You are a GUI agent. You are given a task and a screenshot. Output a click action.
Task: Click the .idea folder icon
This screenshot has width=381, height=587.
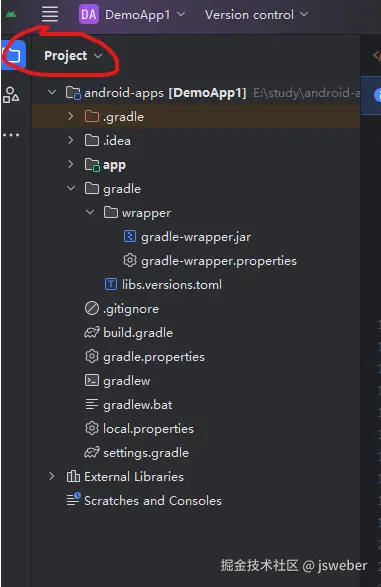92,140
